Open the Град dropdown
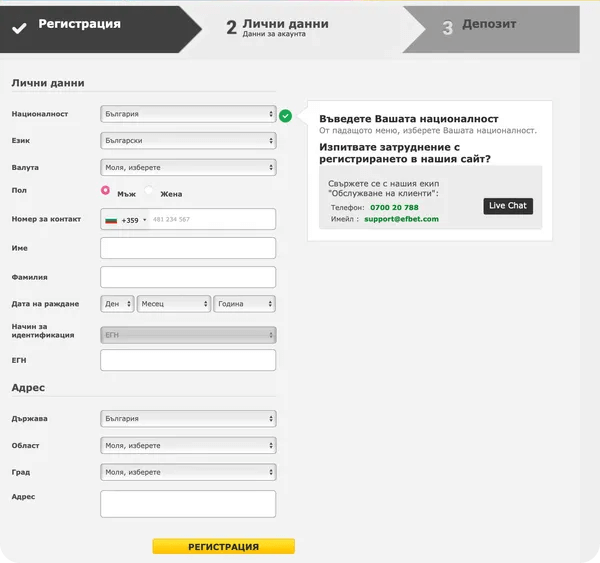600x563 pixels. pyautogui.click(x=188, y=472)
